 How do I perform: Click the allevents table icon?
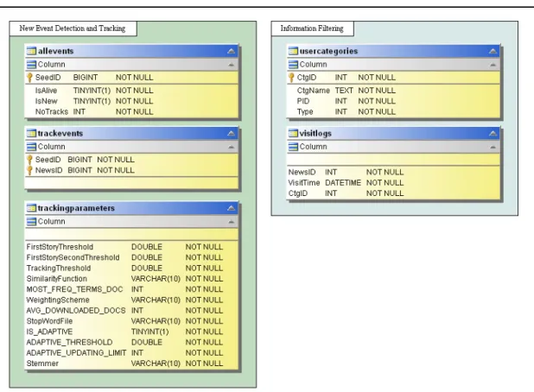(x=31, y=51)
